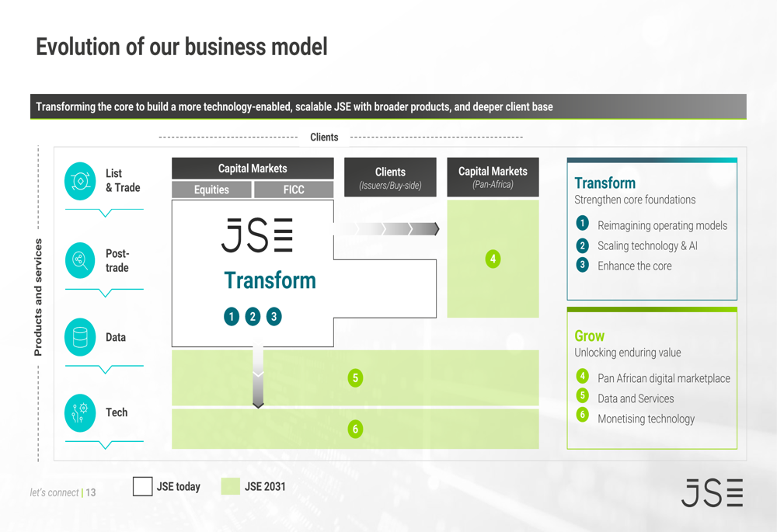Click the 'Tech' row label
777x532 pixels.
pyautogui.click(x=117, y=412)
